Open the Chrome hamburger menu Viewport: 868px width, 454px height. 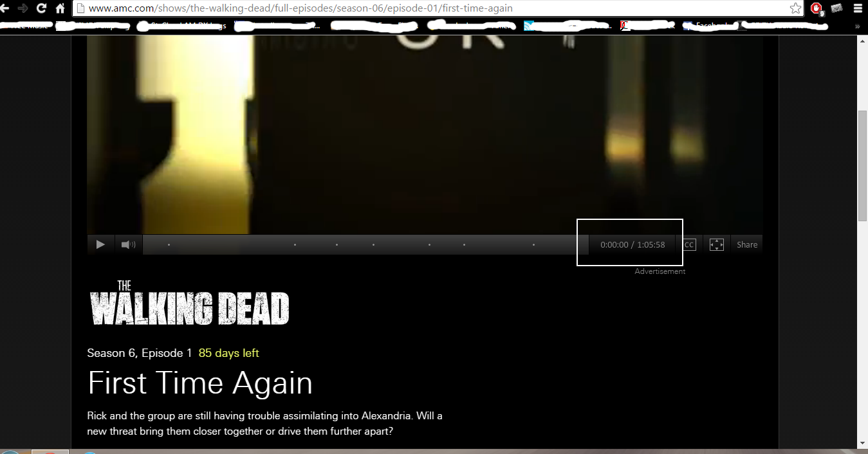coord(858,8)
